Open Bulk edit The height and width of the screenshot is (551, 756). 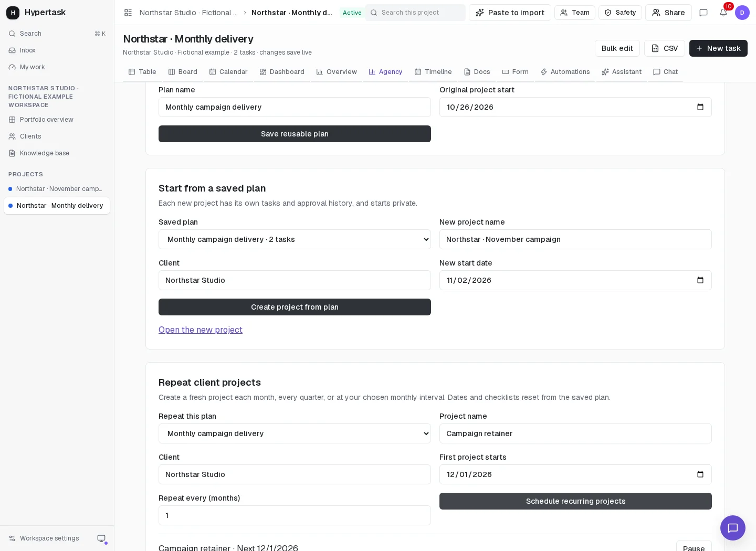617,48
